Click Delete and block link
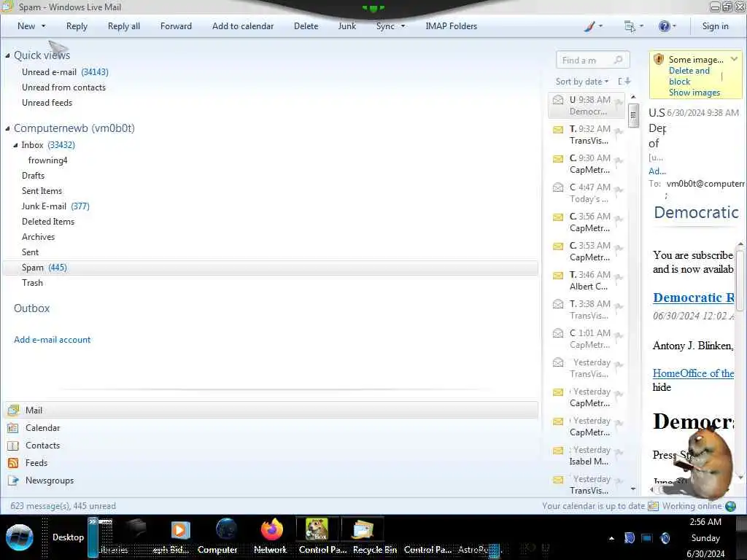 pos(689,76)
